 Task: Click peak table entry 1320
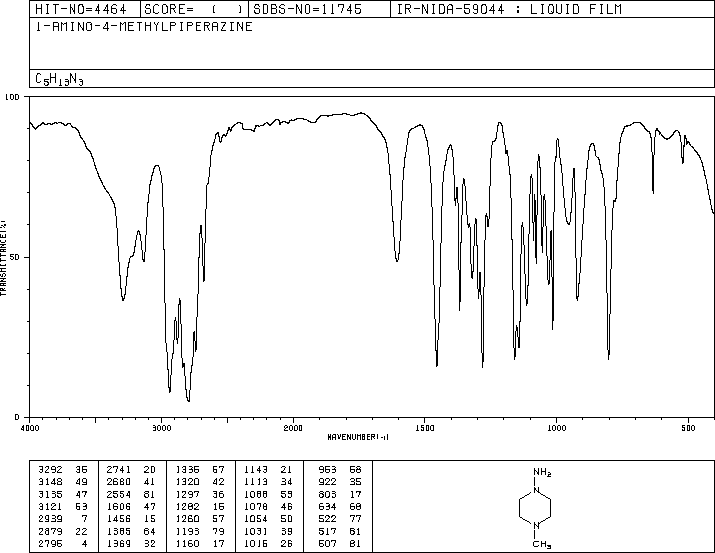click(187, 482)
